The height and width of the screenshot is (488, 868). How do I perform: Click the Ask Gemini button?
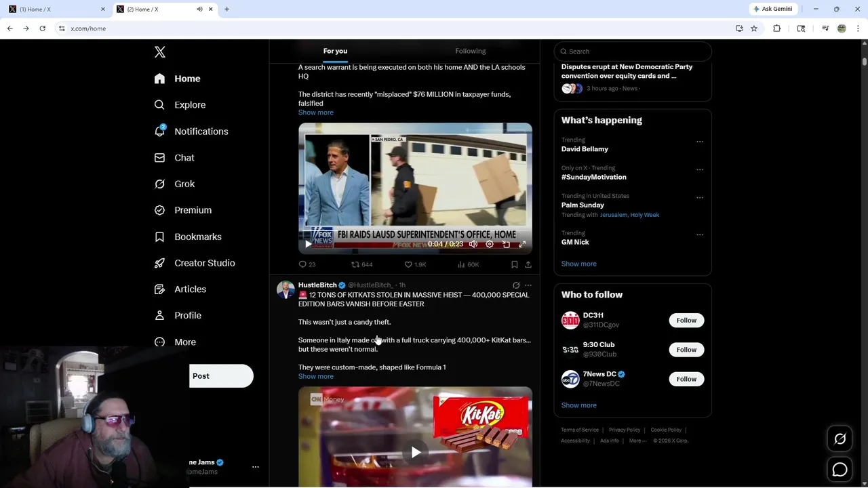[x=772, y=9]
